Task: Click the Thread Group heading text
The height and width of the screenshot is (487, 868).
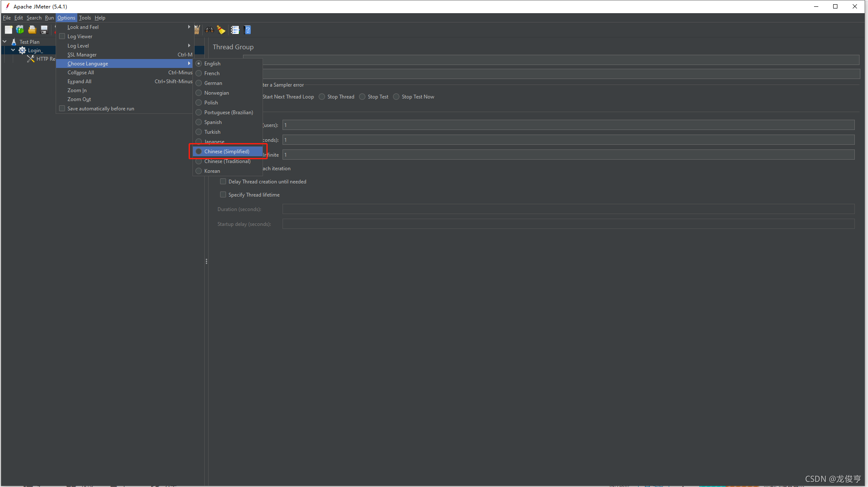Action: [233, 47]
